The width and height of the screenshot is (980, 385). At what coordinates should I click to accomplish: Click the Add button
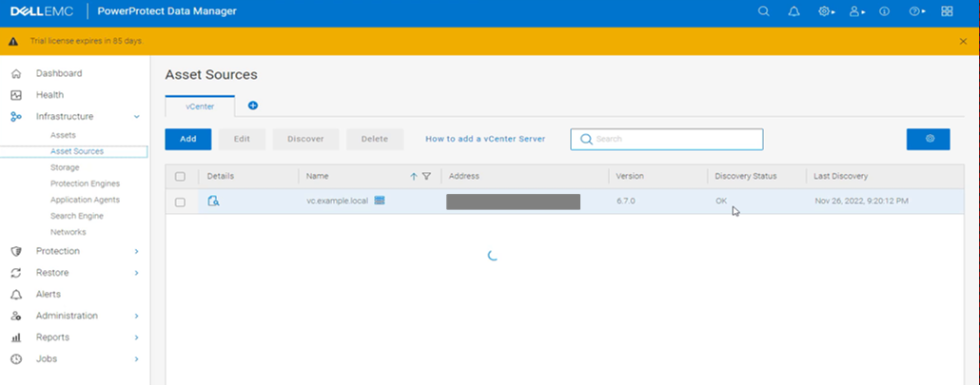[x=188, y=139]
